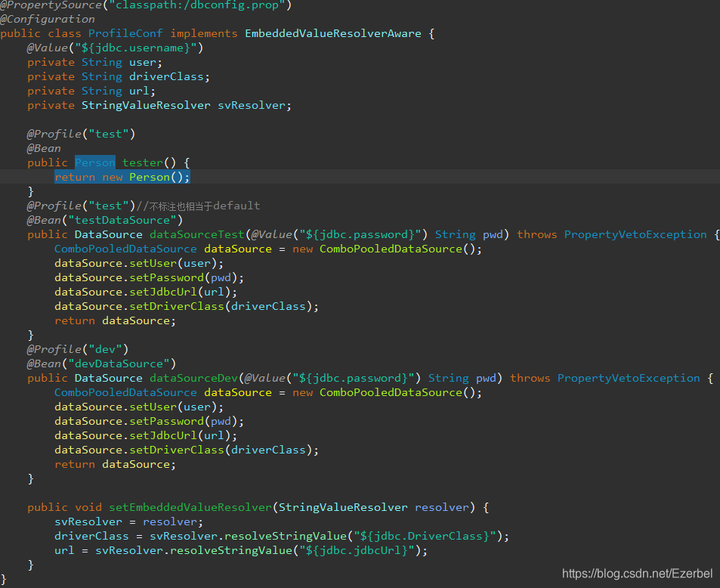The height and width of the screenshot is (588, 720).
Task: Select the "${jdbc.DriverClass}" string
Action: click(425, 536)
